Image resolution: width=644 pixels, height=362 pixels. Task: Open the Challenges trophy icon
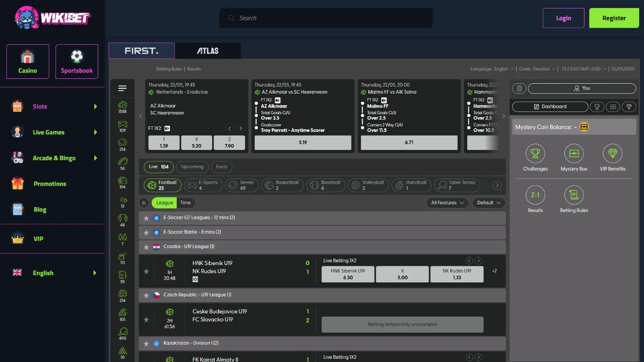535,154
